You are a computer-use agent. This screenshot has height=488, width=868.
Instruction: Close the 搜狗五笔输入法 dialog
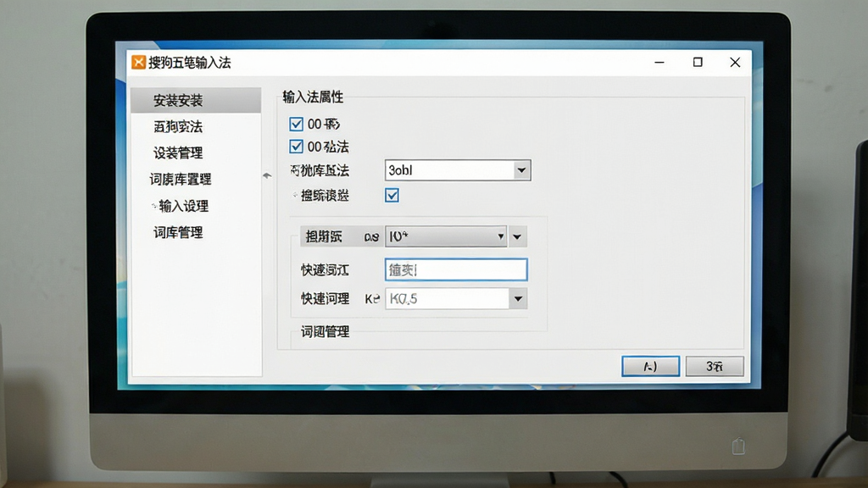pos(735,62)
